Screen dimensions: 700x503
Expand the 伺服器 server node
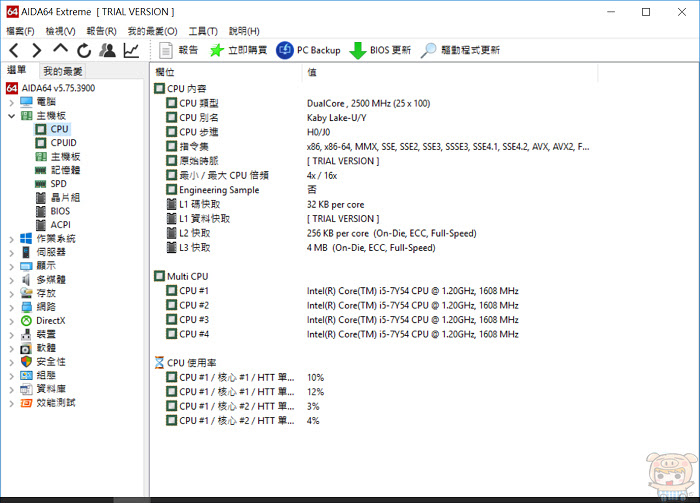(x=12, y=253)
